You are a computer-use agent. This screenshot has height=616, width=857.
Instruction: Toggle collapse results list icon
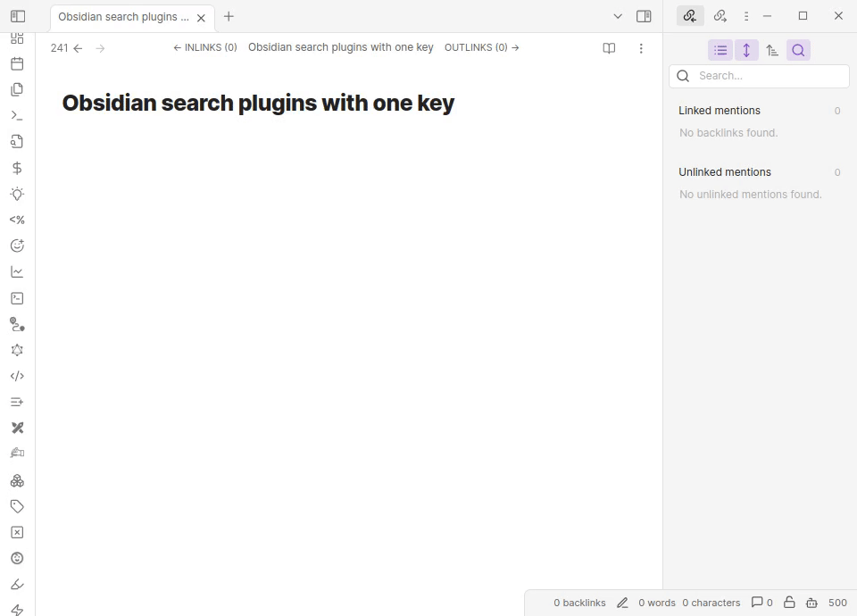pos(720,50)
